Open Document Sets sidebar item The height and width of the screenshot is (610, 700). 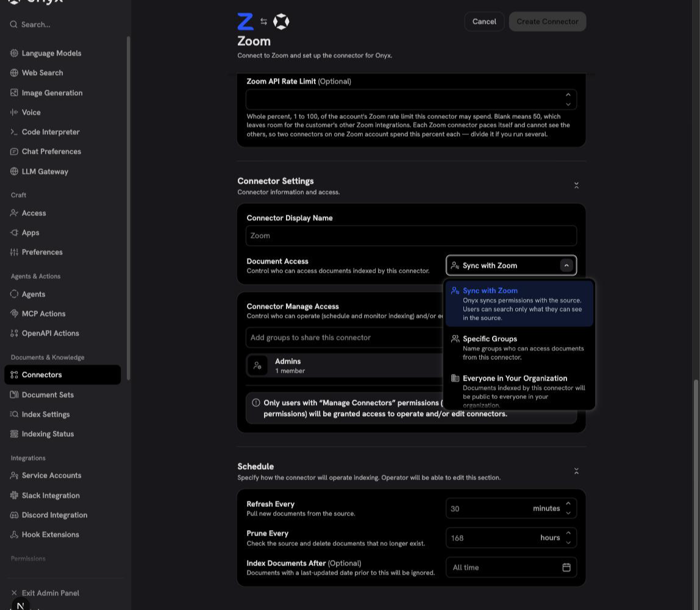tap(62, 395)
